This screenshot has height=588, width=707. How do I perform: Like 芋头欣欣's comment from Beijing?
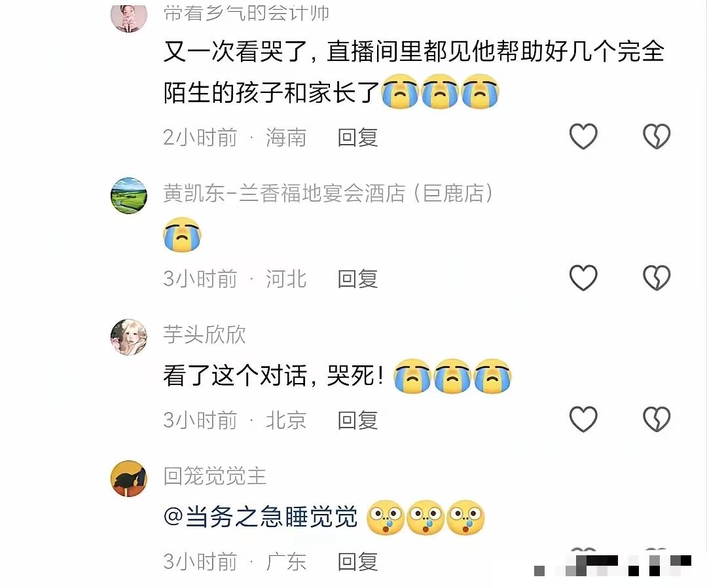click(x=583, y=419)
